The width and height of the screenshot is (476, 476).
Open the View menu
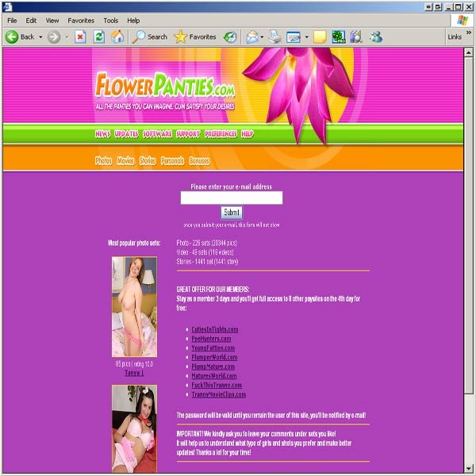pyautogui.click(x=52, y=21)
